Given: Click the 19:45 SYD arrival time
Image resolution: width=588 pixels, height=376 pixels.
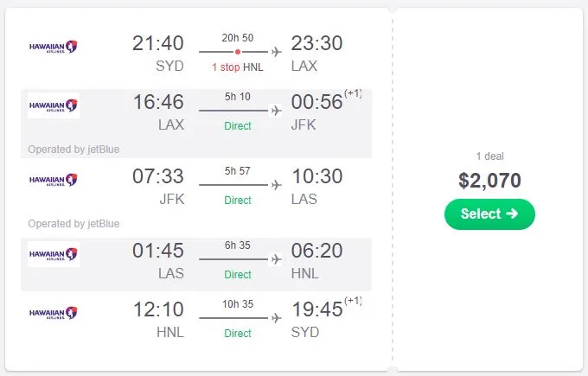Looking at the screenshot, I should click(x=316, y=309).
